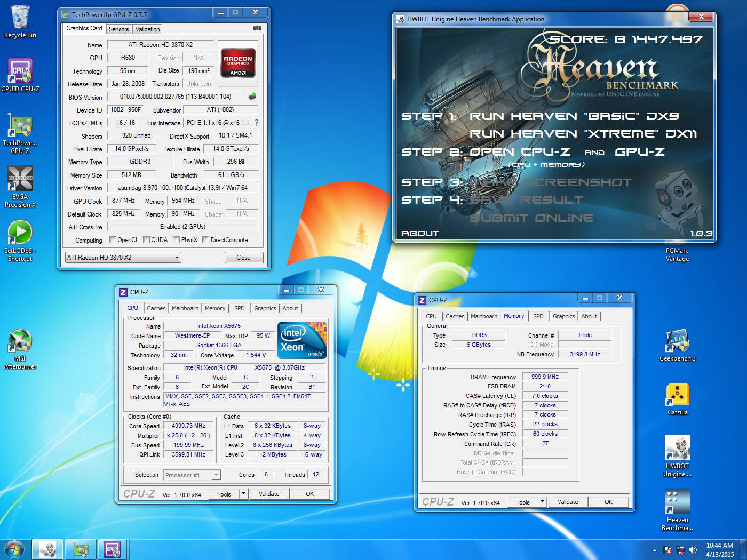Image resolution: width=747 pixels, height=560 pixels.
Task: Click the Driver Version field in GPU-Z
Action: tap(183, 188)
